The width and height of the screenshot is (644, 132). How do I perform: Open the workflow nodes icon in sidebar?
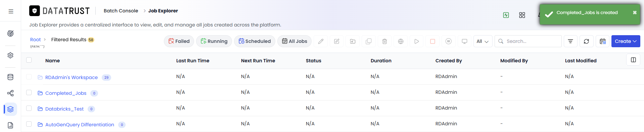pyautogui.click(x=10, y=93)
